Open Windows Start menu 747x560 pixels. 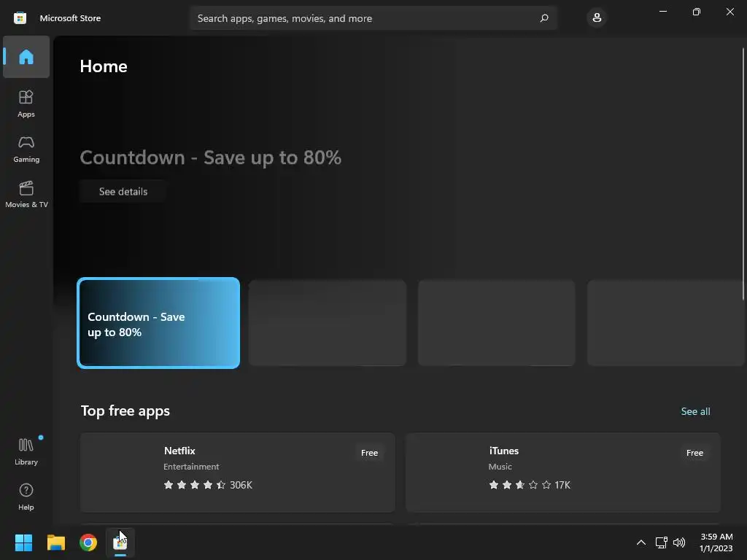point(23,542)
